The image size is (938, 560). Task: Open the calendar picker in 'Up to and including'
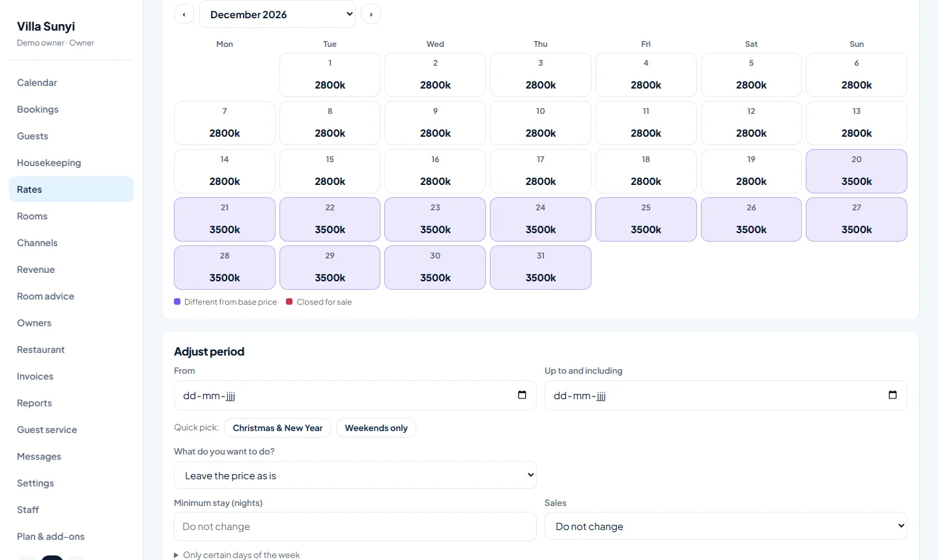coord(892,395)
